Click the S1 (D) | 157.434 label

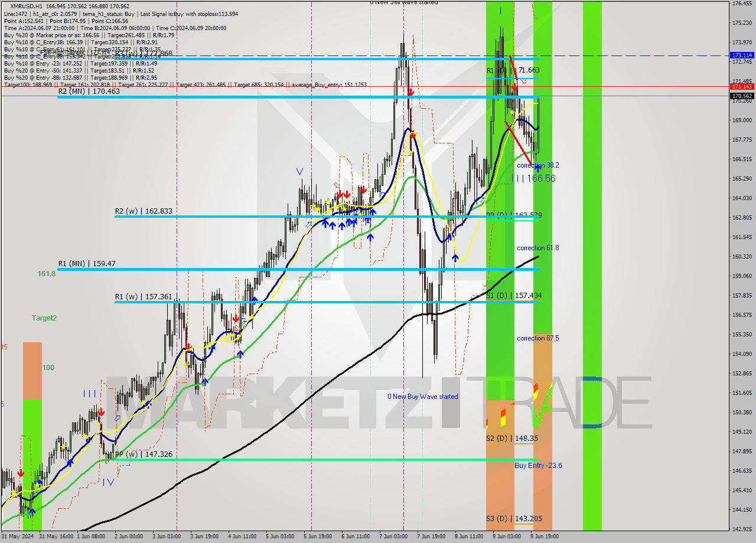click(514, 295)
